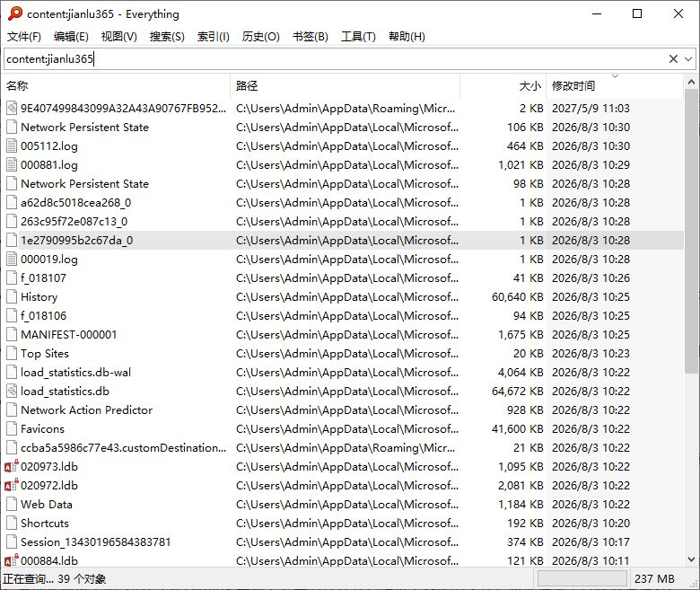The image size is (700, 590).
Task: Open the 帮助(H) menu
Action: coord(407,37)
